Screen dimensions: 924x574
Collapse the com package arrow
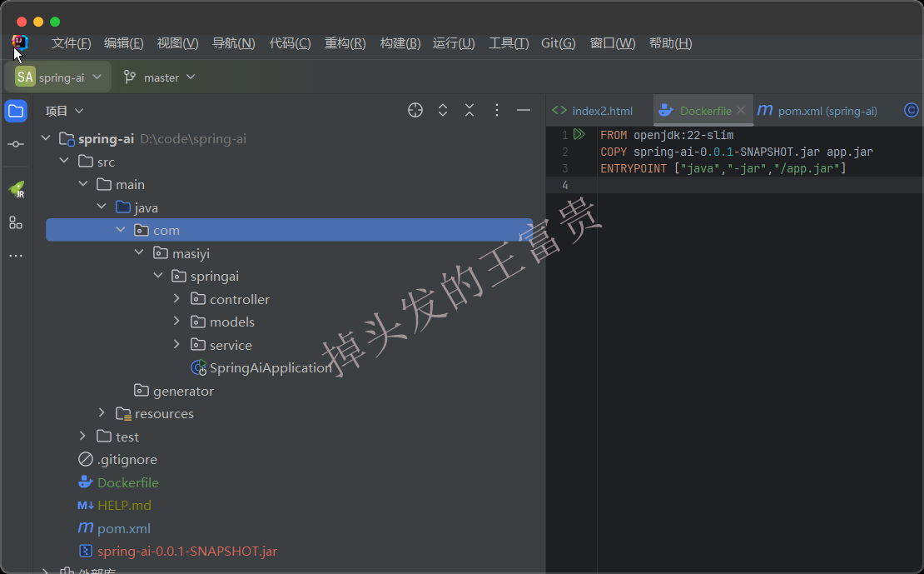point(121,229)
